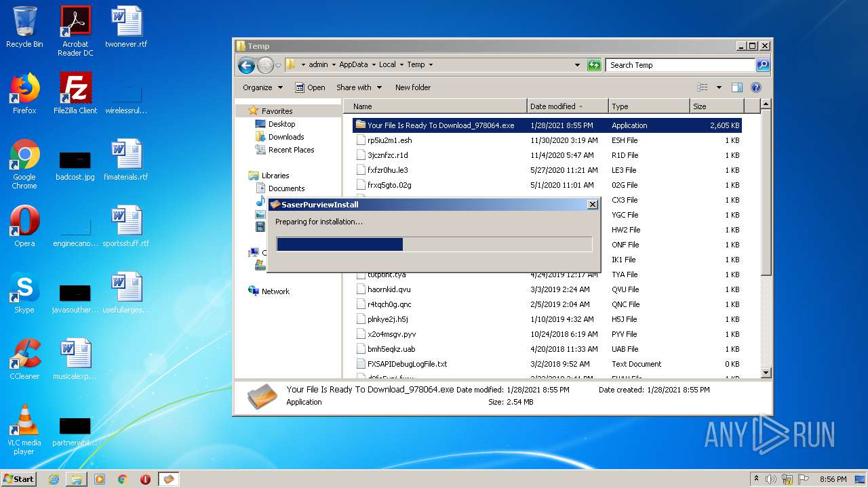Change view with the views icon

[x=703, y=87]
